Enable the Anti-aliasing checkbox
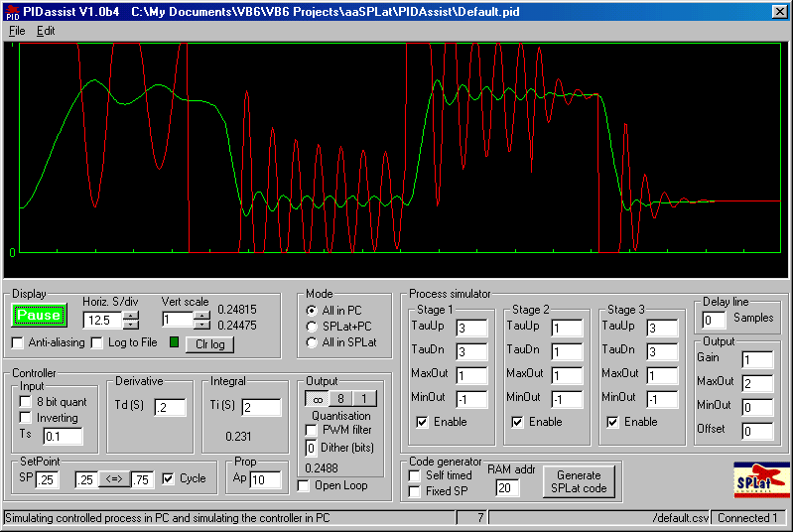This screenshot has width=793, height=532. point(18,343)
